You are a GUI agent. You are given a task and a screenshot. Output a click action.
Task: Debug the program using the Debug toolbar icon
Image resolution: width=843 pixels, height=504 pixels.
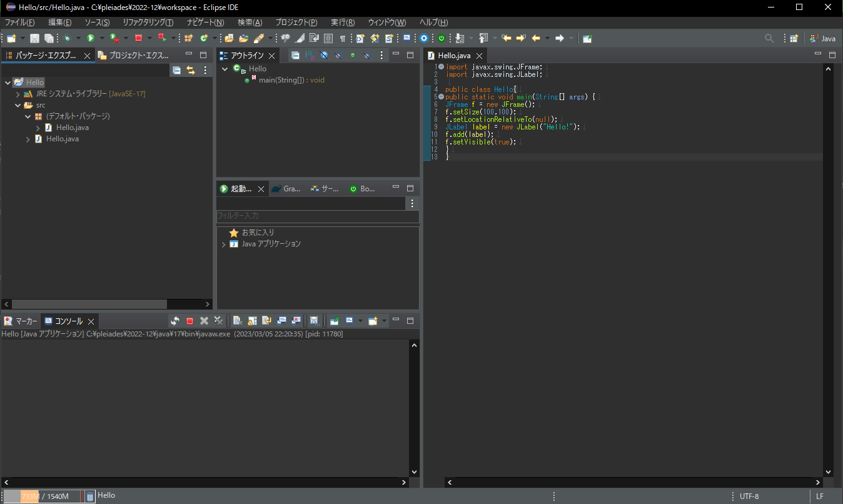tap(68, 38)
